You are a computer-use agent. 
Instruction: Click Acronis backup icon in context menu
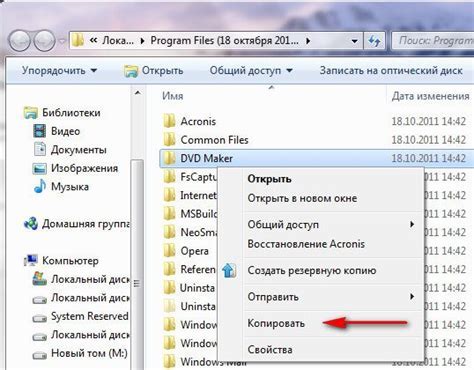click(229, 270)
